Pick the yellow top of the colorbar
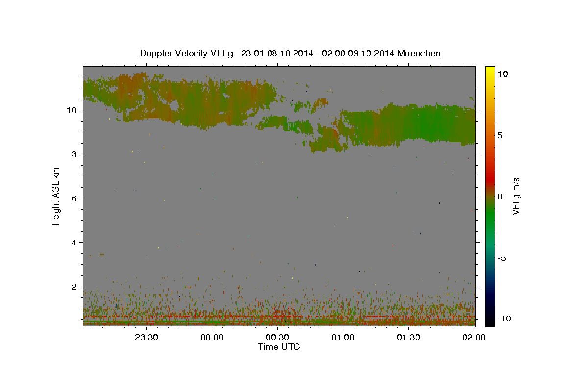 click(x=490, y=70)
